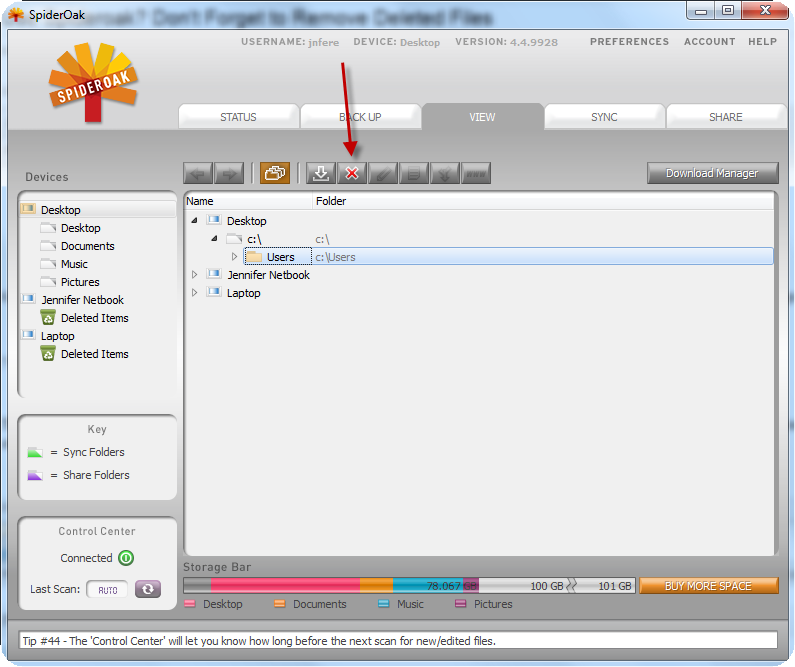The image size is (795, 667).
Task: Expand the Laptop tree node
Action: [x=194, y=292]
